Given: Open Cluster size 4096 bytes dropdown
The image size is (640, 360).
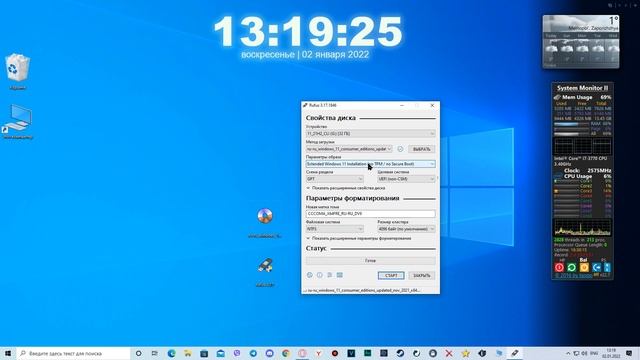Looking at the screenshot, I should point(406,229).
